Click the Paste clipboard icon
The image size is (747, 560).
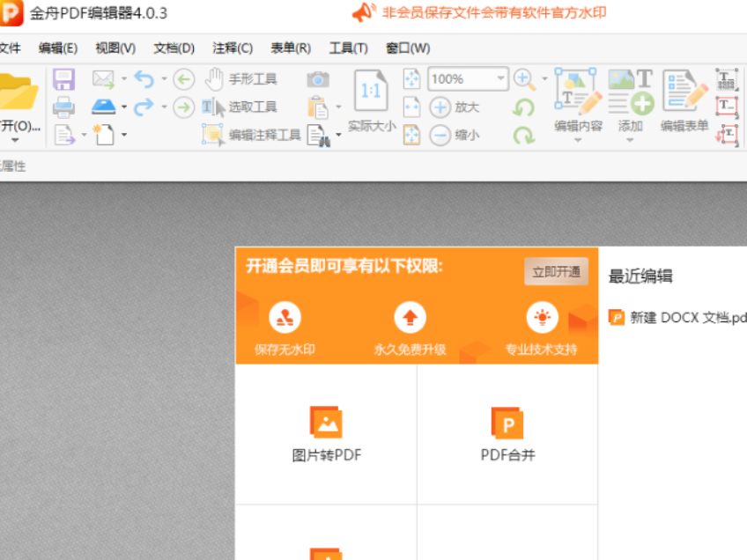tap(318, 107)
